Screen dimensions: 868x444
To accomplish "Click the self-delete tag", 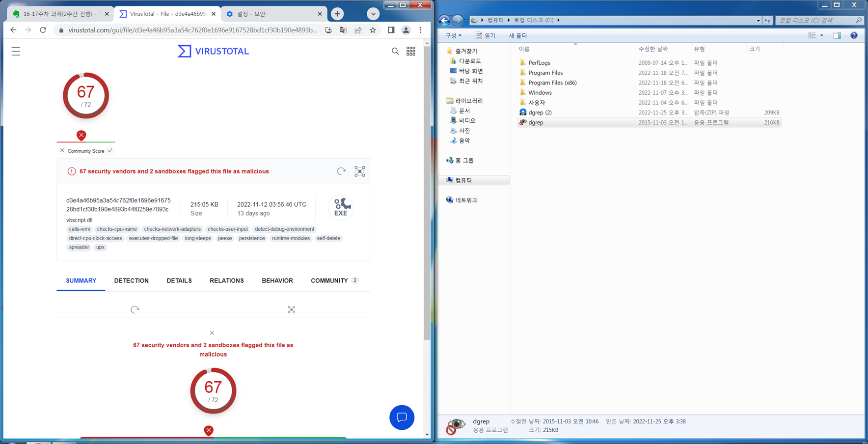I will coord(328,238).
